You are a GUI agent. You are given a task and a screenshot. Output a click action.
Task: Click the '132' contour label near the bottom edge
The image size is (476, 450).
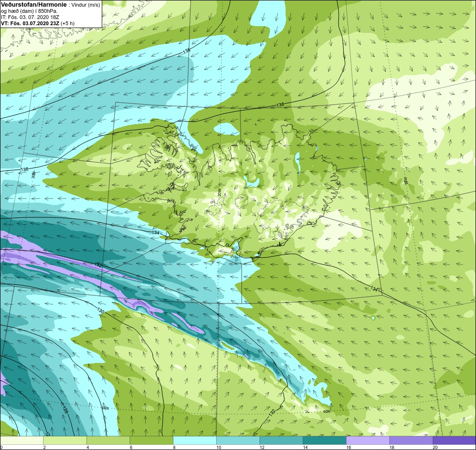(x=272, y=412)
